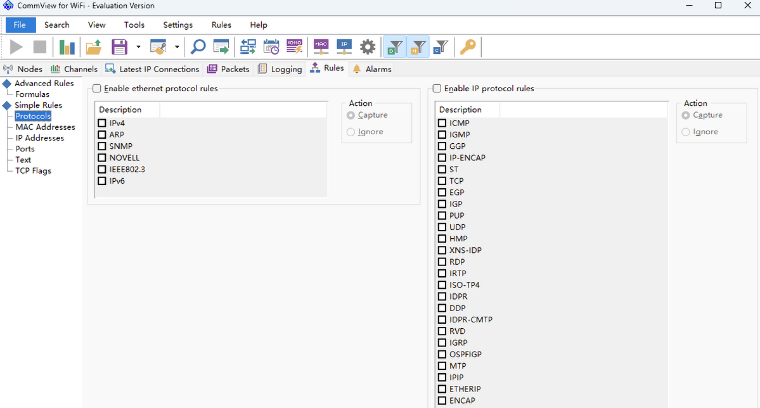
Task: Tick the ARP ethernet protocol checkbox
Action: click(102, 134)
